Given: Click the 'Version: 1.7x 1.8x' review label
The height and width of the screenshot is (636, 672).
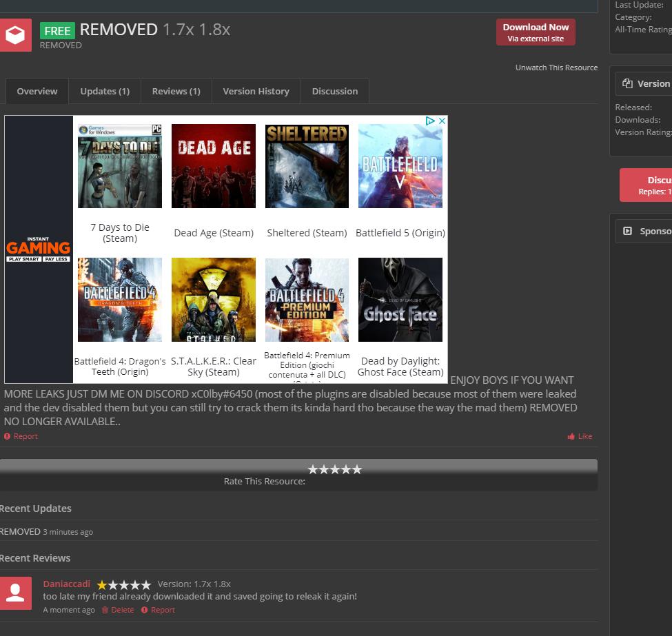Looking at the screenshot, I should [x=194, y=584].
